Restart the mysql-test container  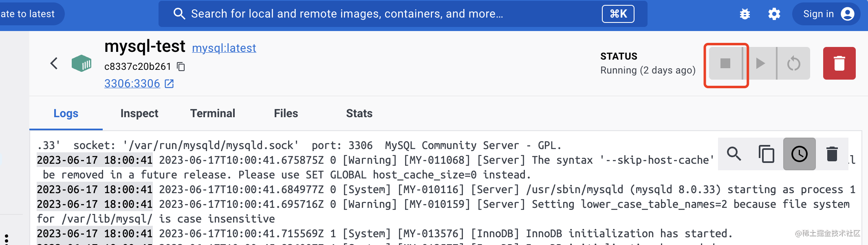click(793, 63)
